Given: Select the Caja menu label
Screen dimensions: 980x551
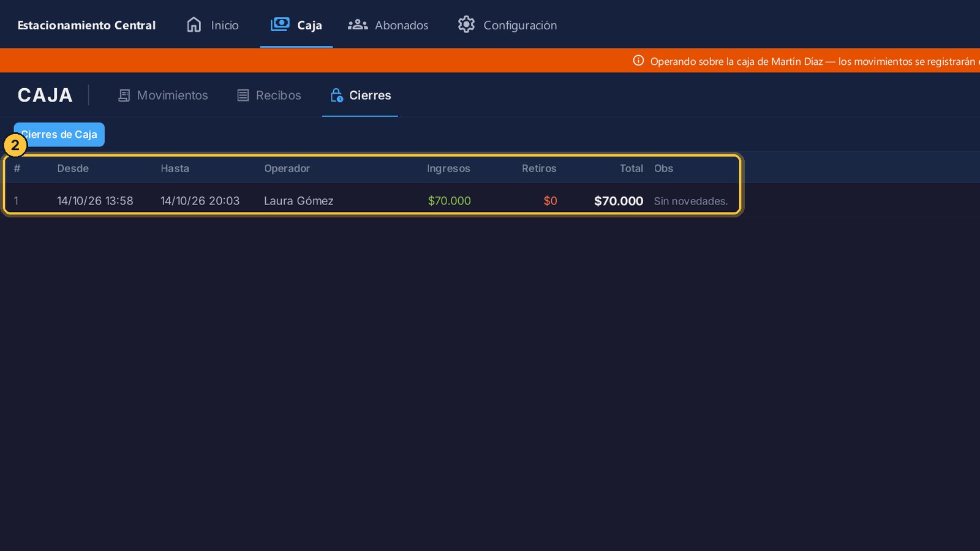Looking at the screenshot, I should pos(309,25).
